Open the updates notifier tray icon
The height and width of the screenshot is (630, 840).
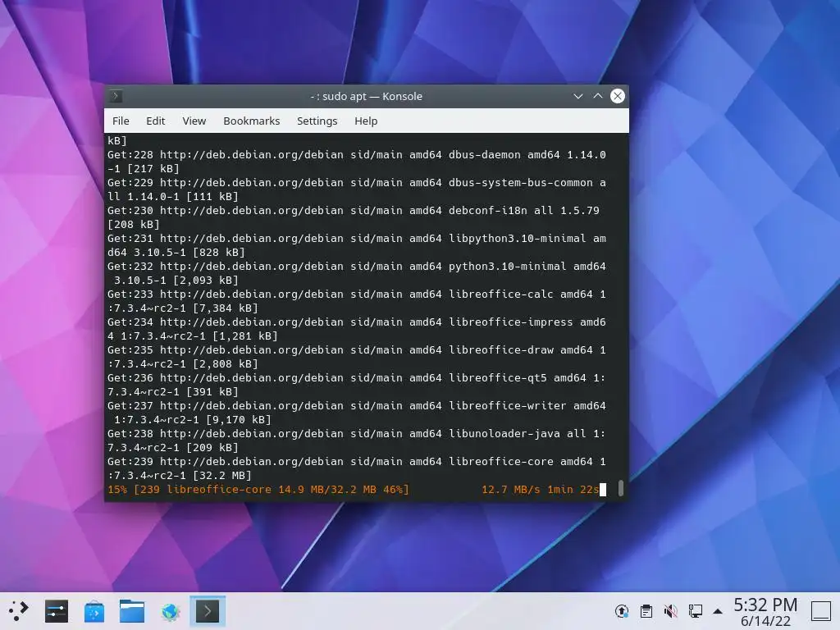(622, 611)
